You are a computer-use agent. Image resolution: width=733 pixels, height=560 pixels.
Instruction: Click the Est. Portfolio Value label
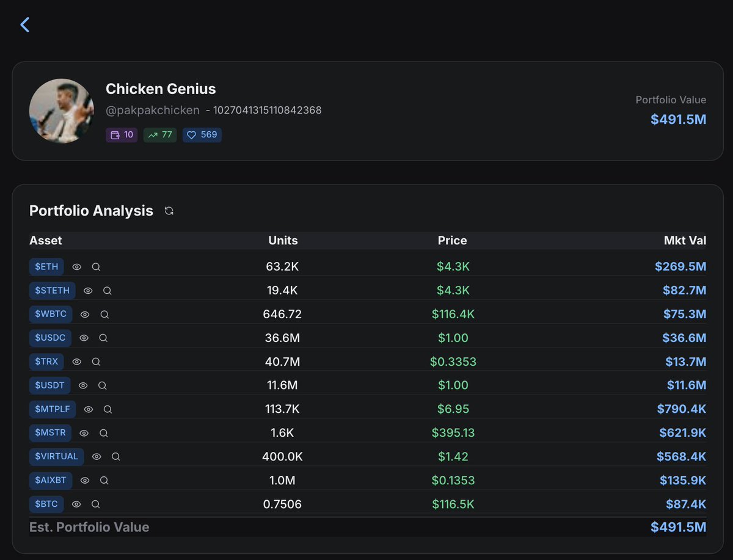(x=89, y=527)
